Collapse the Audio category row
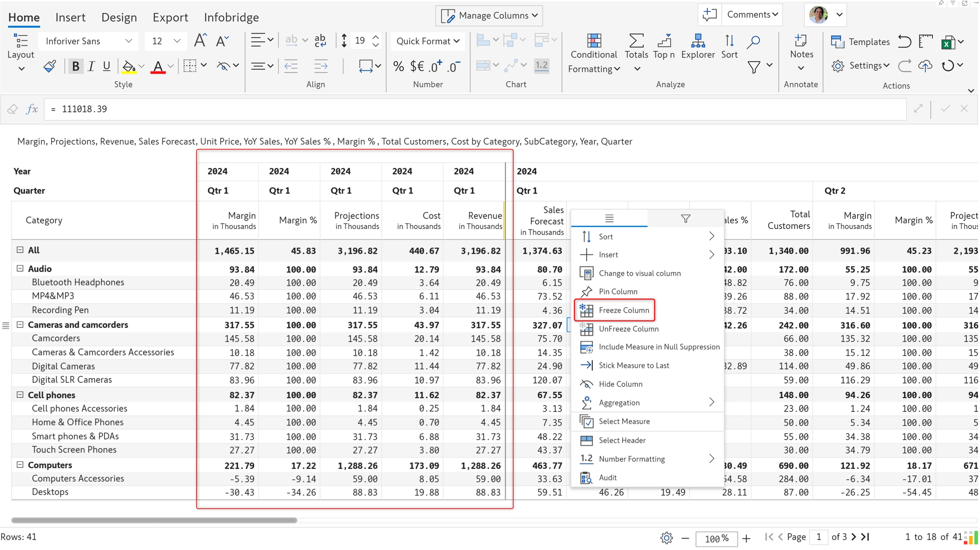Image resolution: width=980 pixels, height=550 pixels. click(x=20, y=268)
